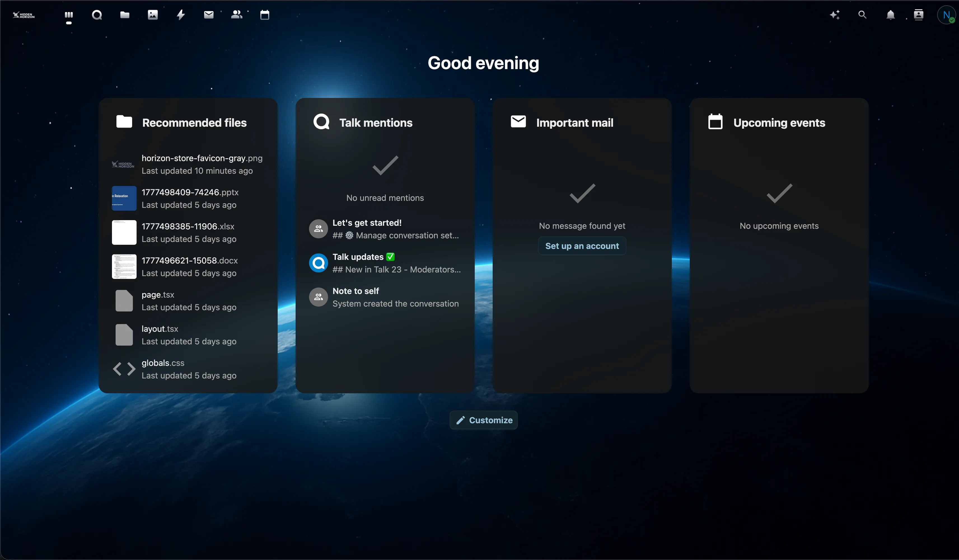Click the xlsx spreadsheet thumbnail
The width and height of the screenshot is (959, 560).
point(124,233)
